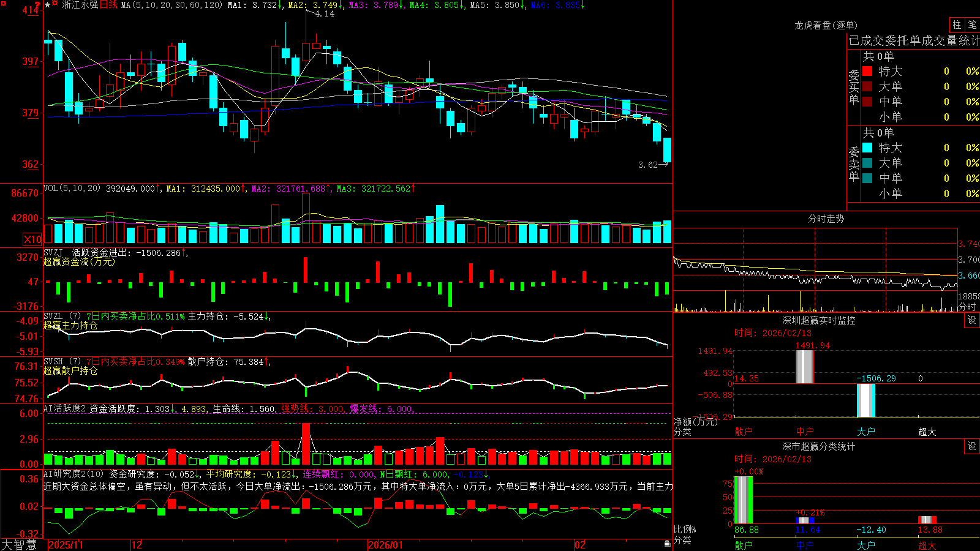Click the small red marker icon after the star

point(55,4)
